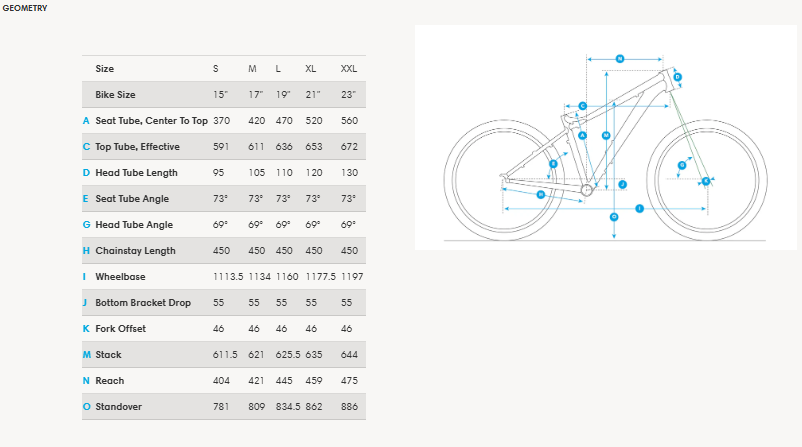802x447 pixels.
Task: Click the Chainstay 'H' marker on diagram
Action: pyautogui.click(x=540, y=194)
